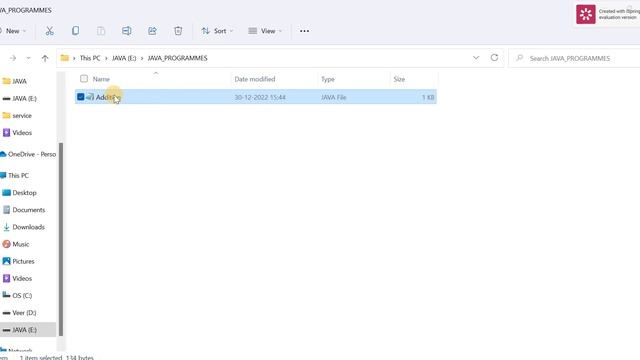This screenshot has width=640, height=360.
Task: Open Desktop in sidebar
Action: pyautogui.click(x=20, y=193)
